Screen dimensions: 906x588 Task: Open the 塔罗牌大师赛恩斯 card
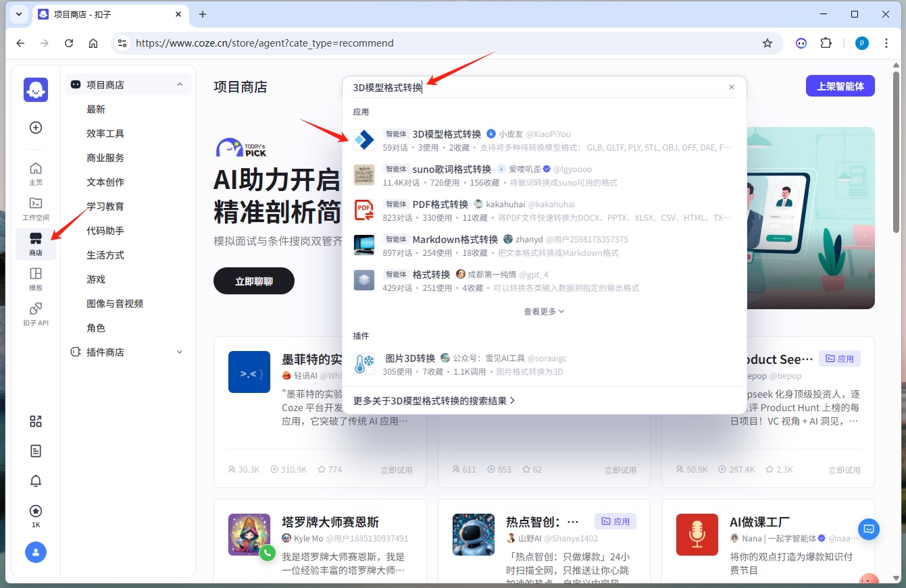coord(320,541)
